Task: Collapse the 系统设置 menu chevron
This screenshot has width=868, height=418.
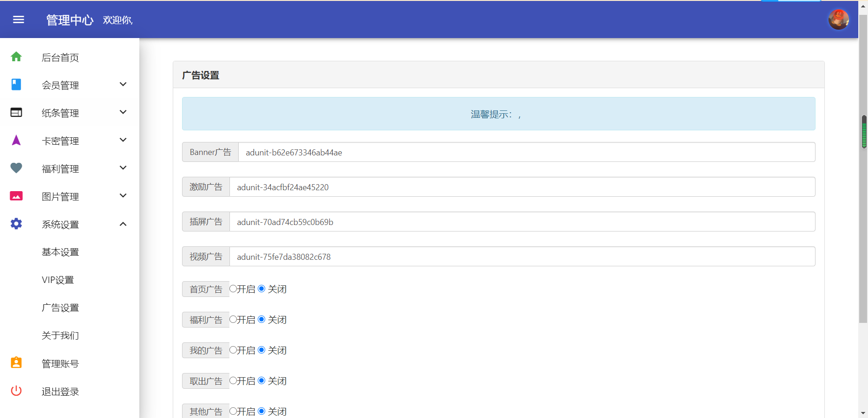Action: 123,224
